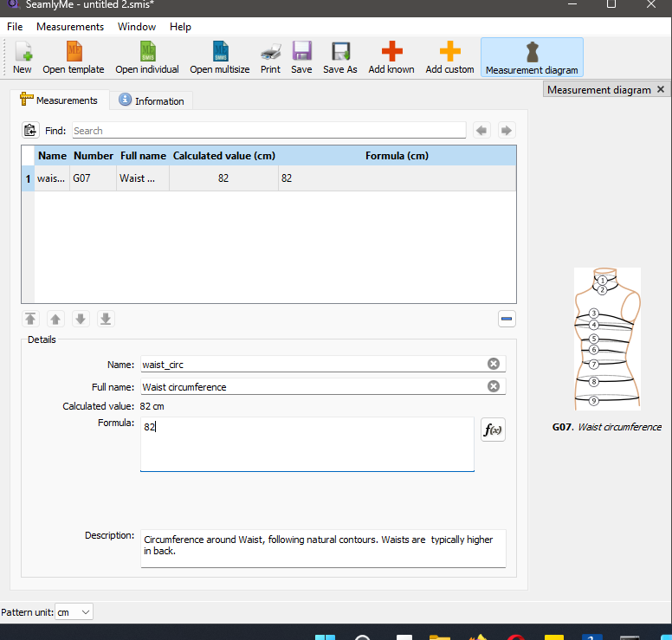The height and width of the screenshot is (640, 672).
Task: Go to next search result arrow
Action: tap(507, 130)
